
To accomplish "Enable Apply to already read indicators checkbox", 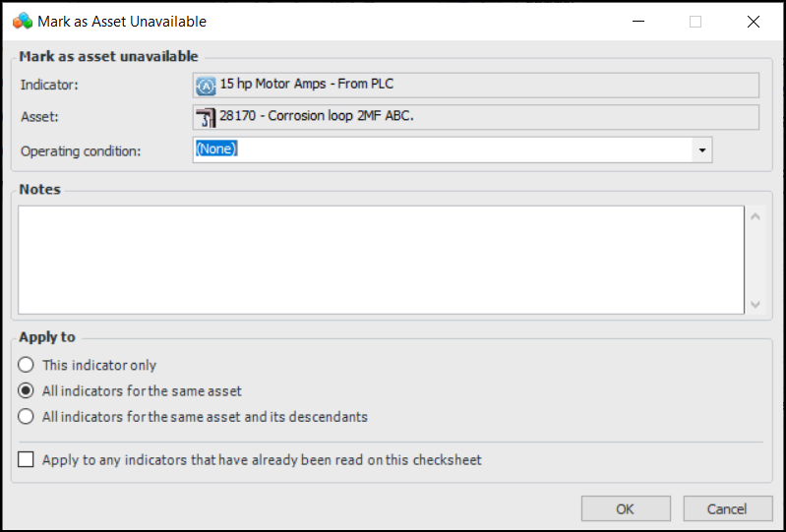I will click(26, 459).
